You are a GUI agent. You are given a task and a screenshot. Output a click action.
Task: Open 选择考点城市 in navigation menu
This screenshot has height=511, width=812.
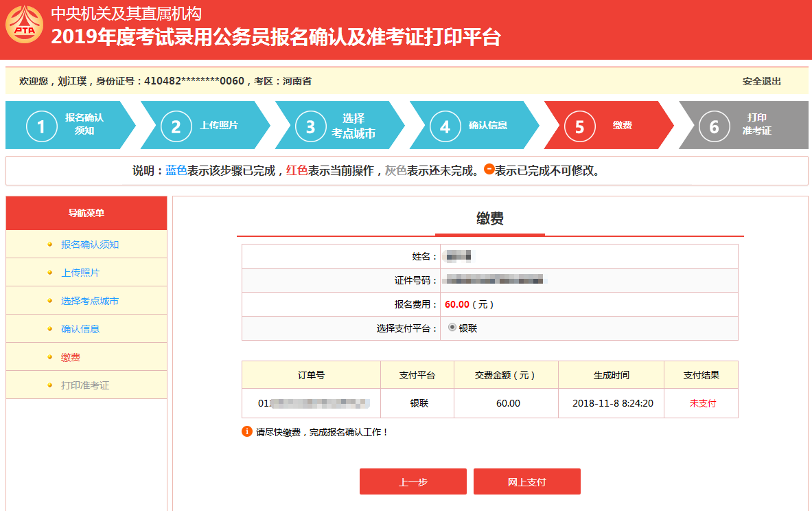[x=90, y=301]
